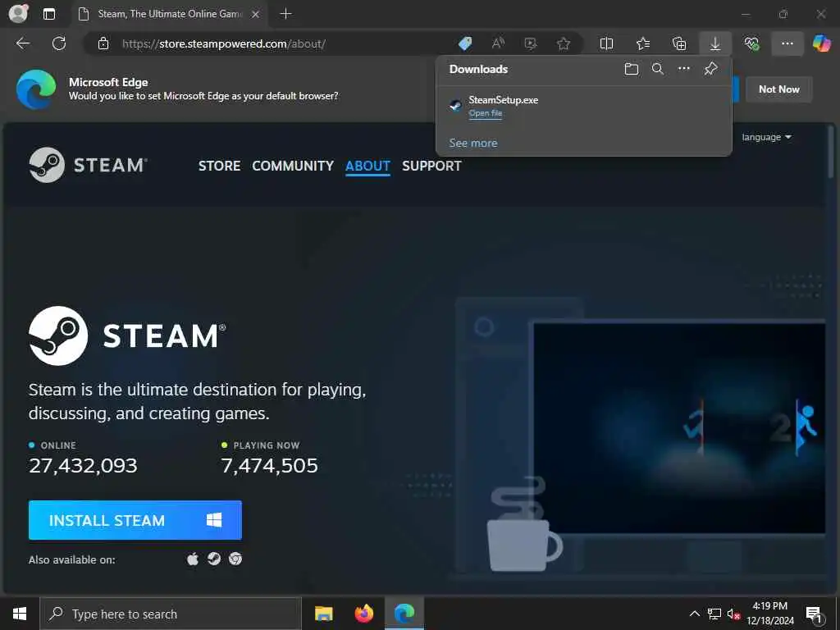
Task: Click the Portal 2 video thumbnail
Action: 679,427
